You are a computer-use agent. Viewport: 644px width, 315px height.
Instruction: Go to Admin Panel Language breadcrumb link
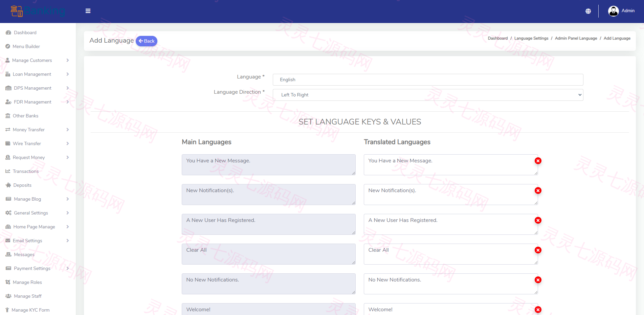pyautogui.click(x=576, y=38)
